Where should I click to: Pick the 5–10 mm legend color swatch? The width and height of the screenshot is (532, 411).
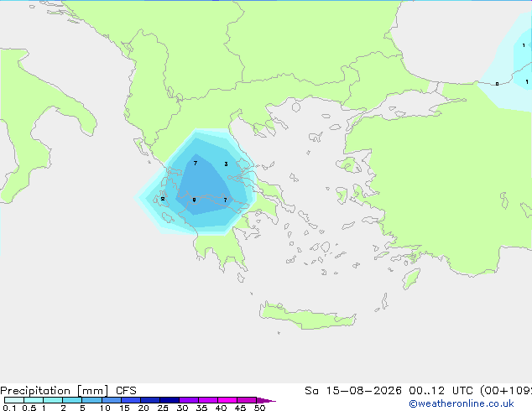(91, 400)
